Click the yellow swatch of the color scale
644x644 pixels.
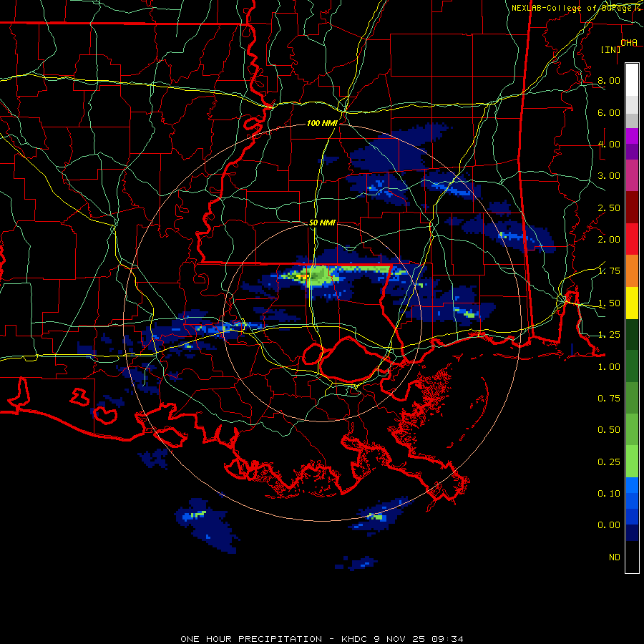point(632,303)
